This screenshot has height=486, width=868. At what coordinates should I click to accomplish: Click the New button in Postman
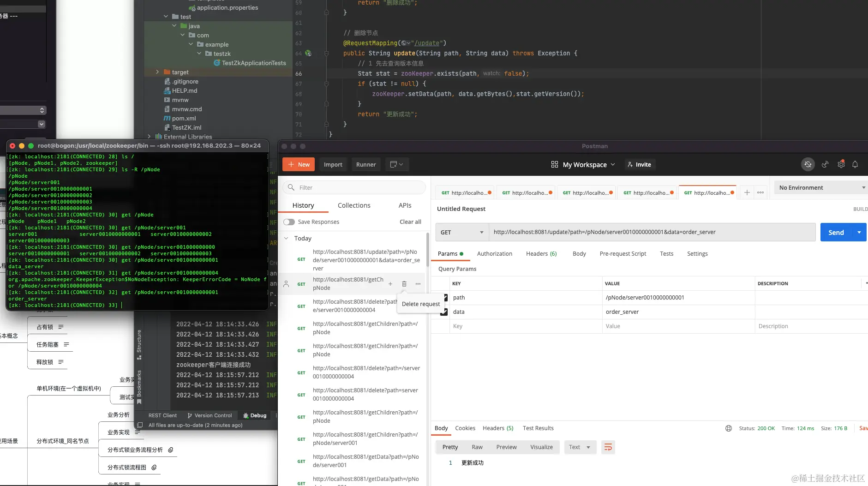tap(299, 164)
